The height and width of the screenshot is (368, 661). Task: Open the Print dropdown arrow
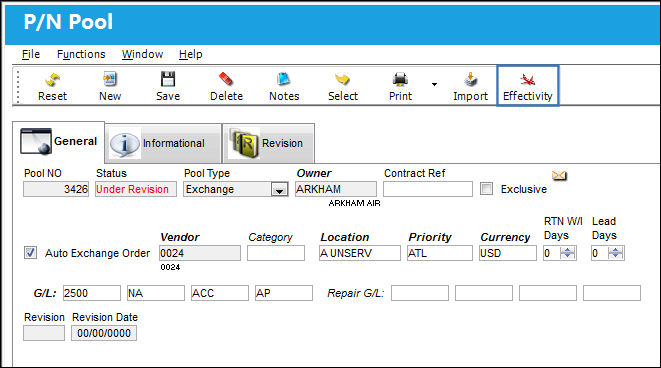pos(434,84)
